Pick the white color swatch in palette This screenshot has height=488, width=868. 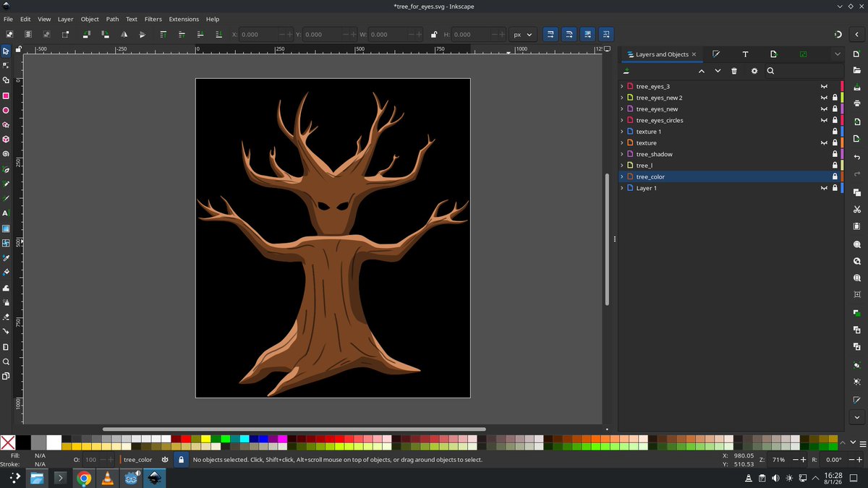click(x=54, y=442)
